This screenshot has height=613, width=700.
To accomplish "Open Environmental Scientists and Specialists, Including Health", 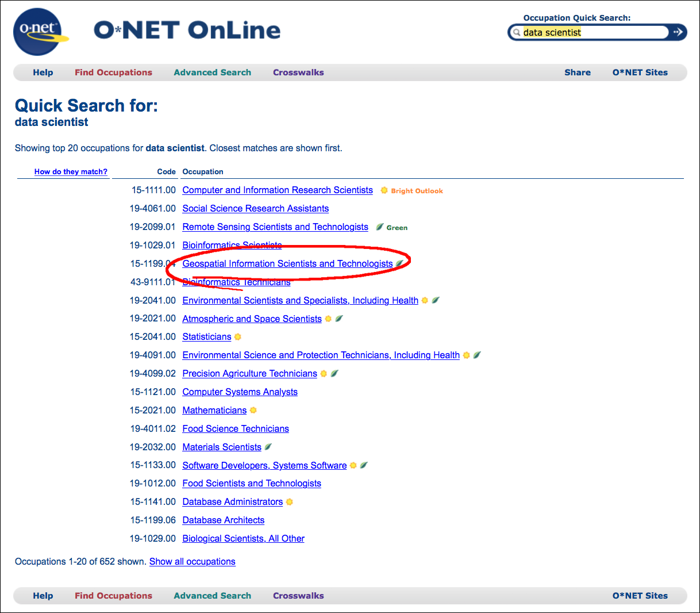I will coord(300,300).
